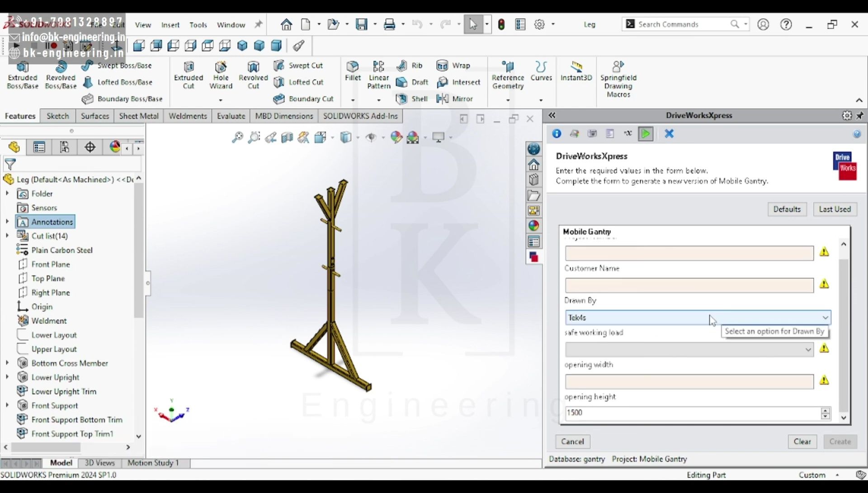The height and width of the screenshot is (493, 868).
Task: Switch to the Surfaces tab
Action: pyautogui.click(x=95, y=116)
